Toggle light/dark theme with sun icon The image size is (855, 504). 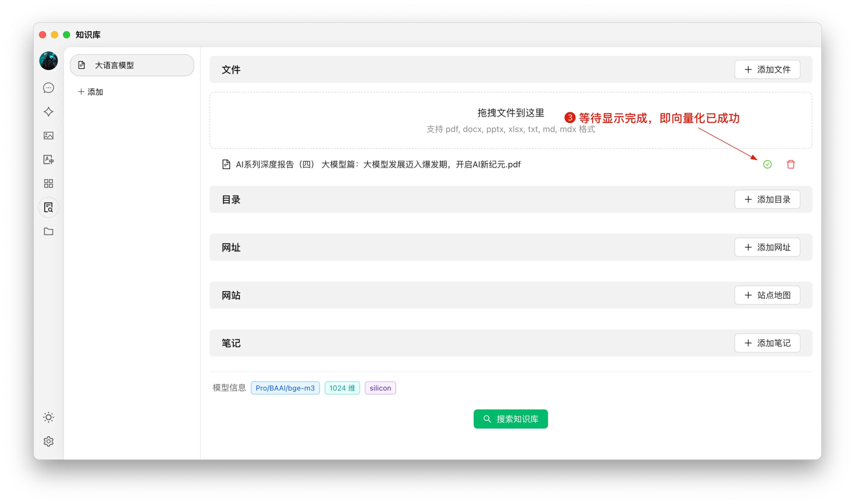48,417
